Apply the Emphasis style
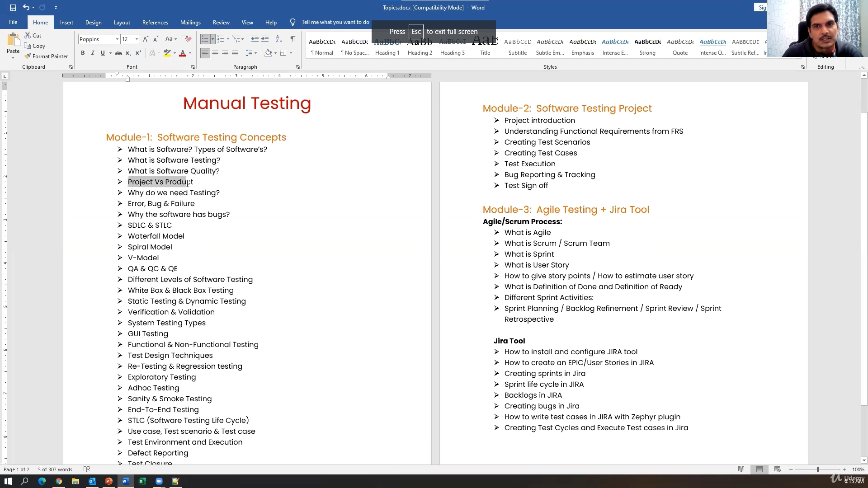868x488 pixels. 583,47
